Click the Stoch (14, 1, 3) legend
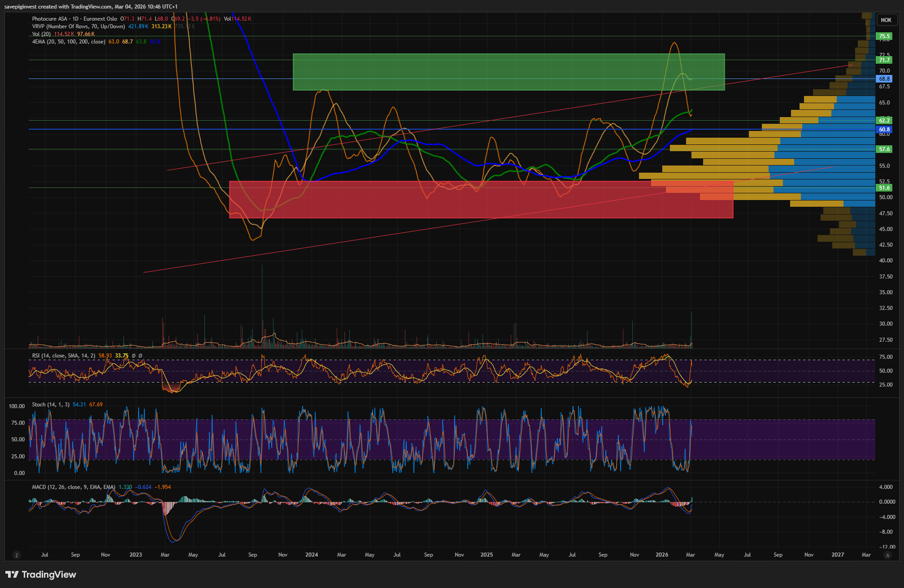Image resolution: width=904 pixels, height=588 pixels. (50, 405)
